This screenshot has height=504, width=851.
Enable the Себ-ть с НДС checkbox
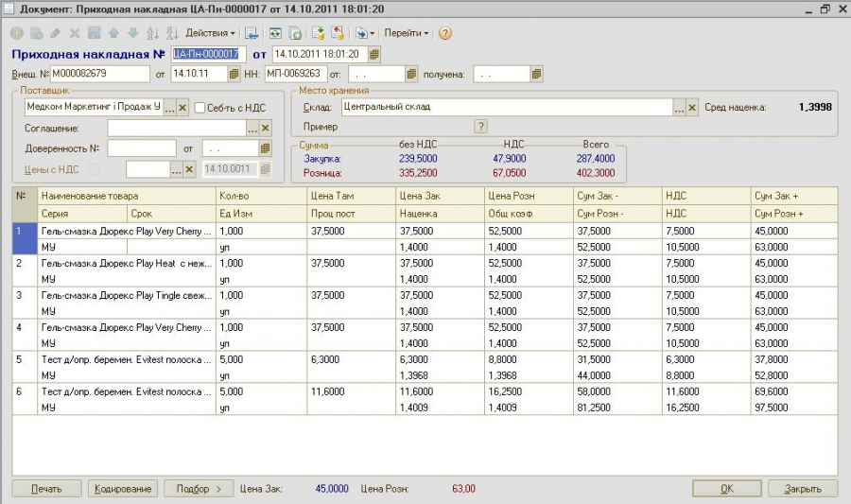coord(200,108)
